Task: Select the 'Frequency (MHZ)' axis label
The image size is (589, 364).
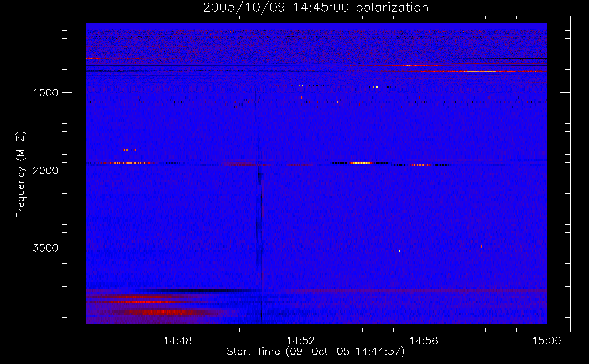Action: (21, 175)
